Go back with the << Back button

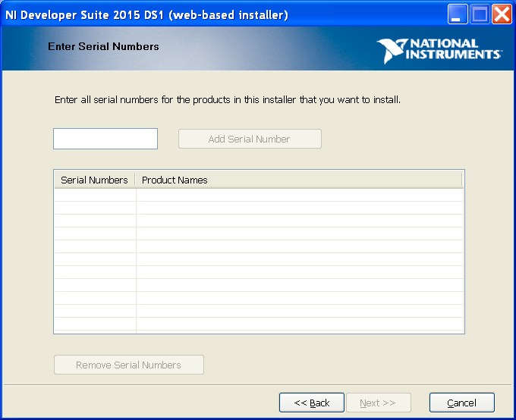click(312, 403)
